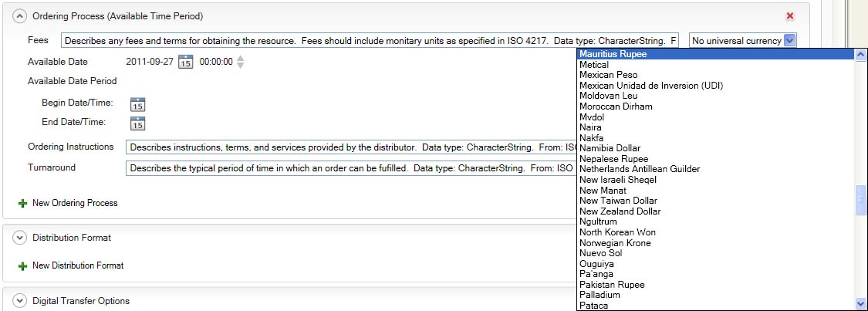Viewport: 868px width, 311px height.
Task: Expand the Digital Transfer Options section
Action: 20,301
